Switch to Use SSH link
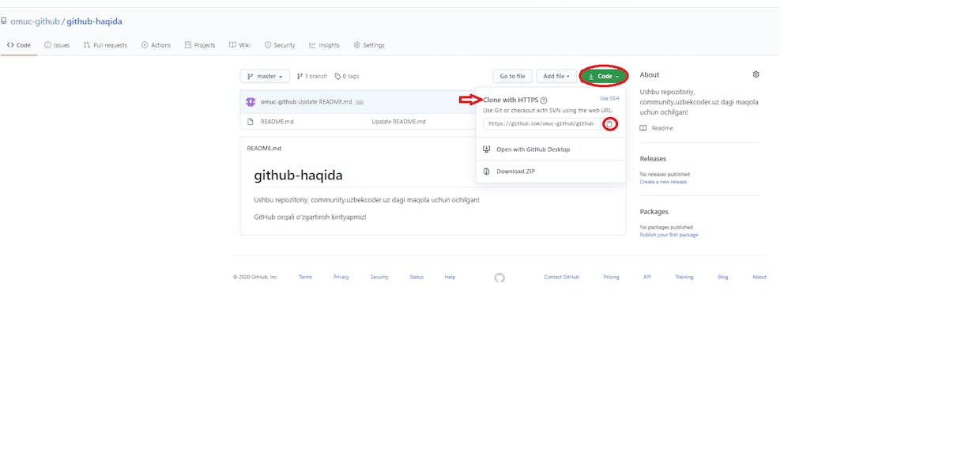Image resolution: width=980 pixels, height=476 pixels. 609,99
